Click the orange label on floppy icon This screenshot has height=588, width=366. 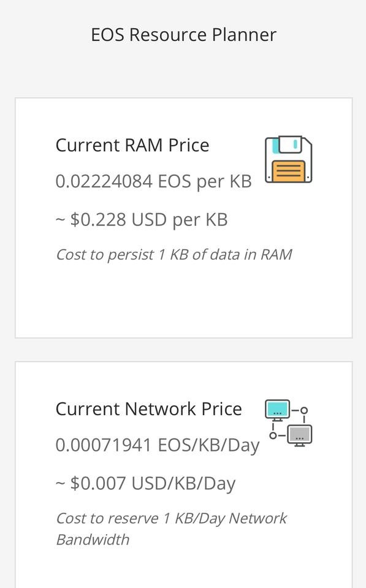click(x=288, y=171)
